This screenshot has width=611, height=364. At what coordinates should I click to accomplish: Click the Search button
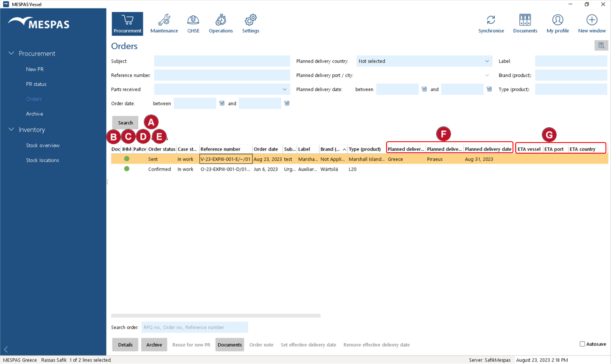125,123
